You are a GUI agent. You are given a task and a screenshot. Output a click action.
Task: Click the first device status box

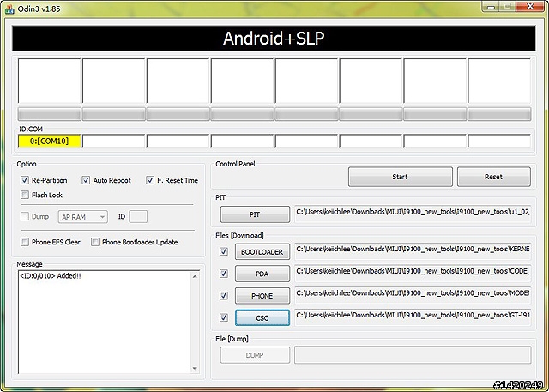tap(50, 81)
